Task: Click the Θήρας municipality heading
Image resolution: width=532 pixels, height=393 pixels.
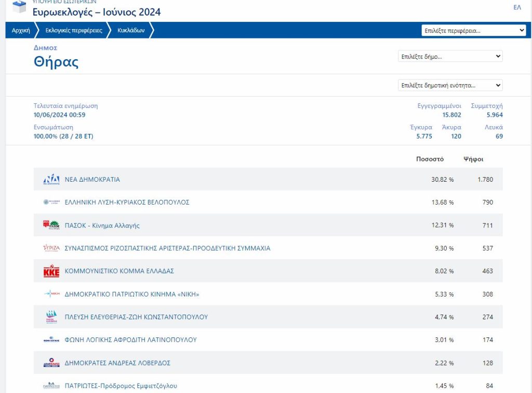Action: pyautogui.click(x=56, y=62)
